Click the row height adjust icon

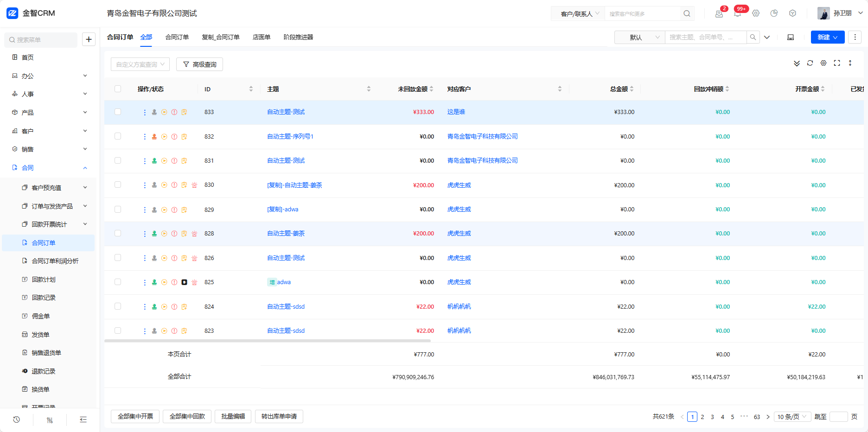(850, 63)
